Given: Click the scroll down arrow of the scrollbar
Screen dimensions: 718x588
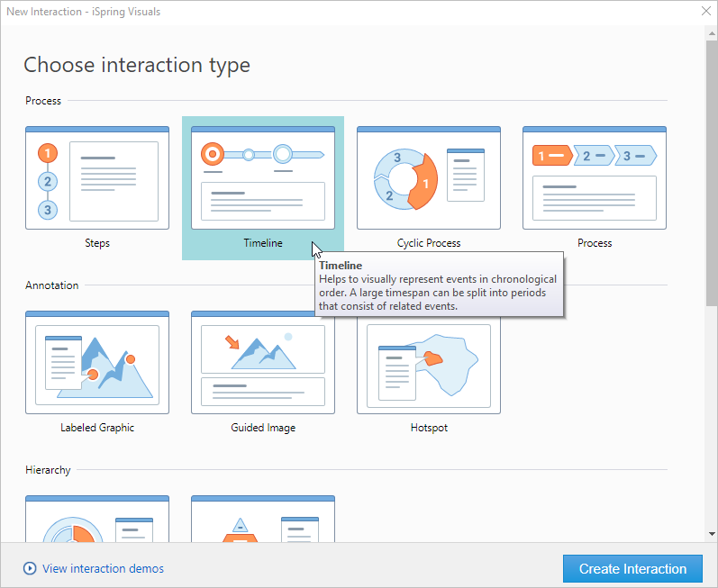Looking at the screenshot, I should 711,534.
